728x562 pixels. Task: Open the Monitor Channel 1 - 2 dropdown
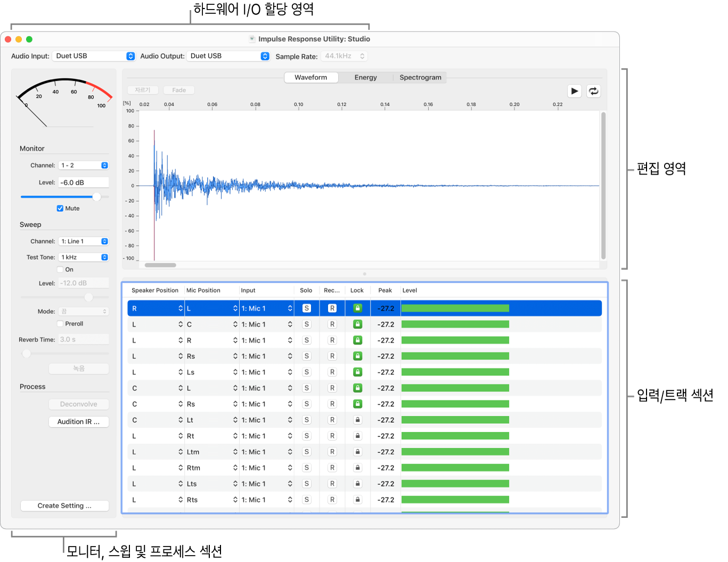[x=84, y=166]
